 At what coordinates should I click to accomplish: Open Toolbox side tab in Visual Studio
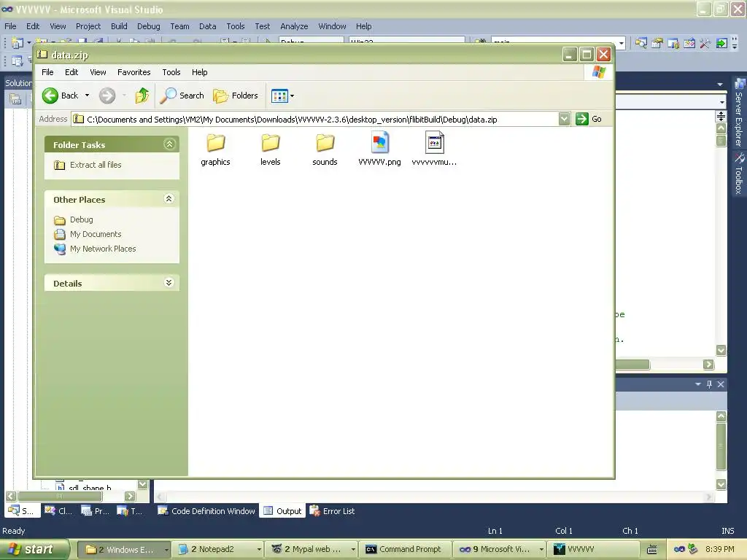click(x=740, y=174)
